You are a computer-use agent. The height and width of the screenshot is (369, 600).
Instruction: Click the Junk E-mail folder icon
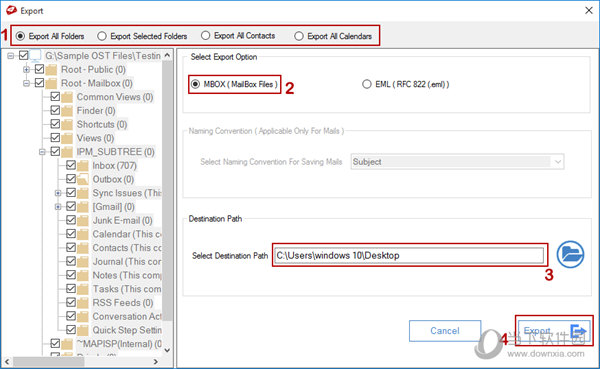click(x=83, y=220)
